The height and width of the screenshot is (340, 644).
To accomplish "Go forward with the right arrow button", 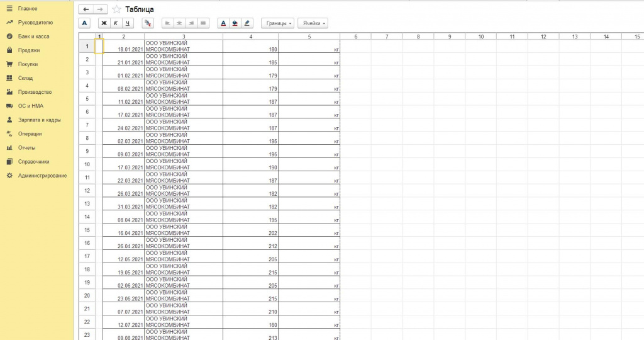I will [x=100, y=9].
